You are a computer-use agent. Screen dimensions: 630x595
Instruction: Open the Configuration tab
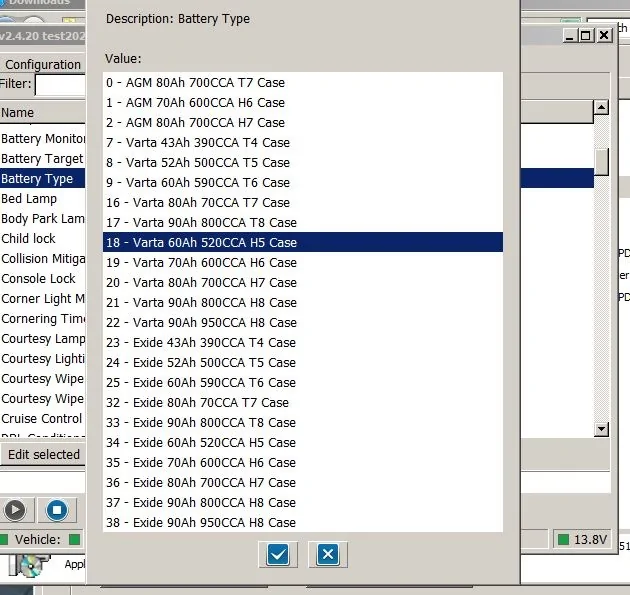tap(43, 64)
